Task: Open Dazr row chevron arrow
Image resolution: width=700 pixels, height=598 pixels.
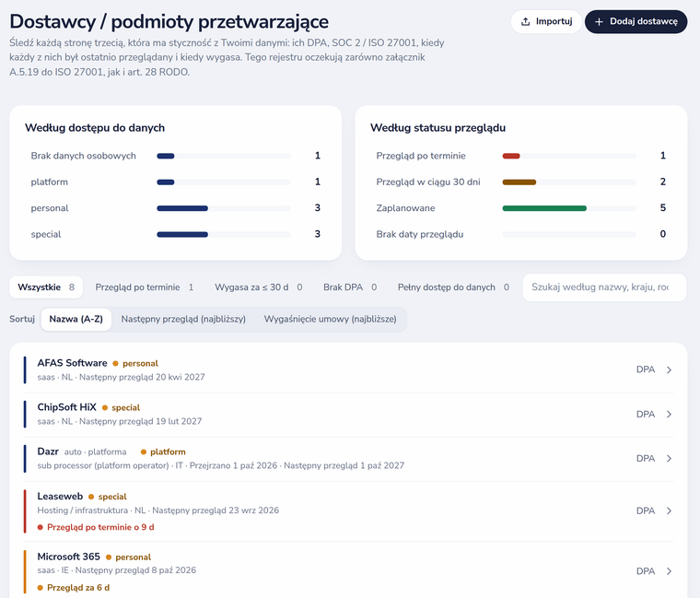Action: point(669,459)
